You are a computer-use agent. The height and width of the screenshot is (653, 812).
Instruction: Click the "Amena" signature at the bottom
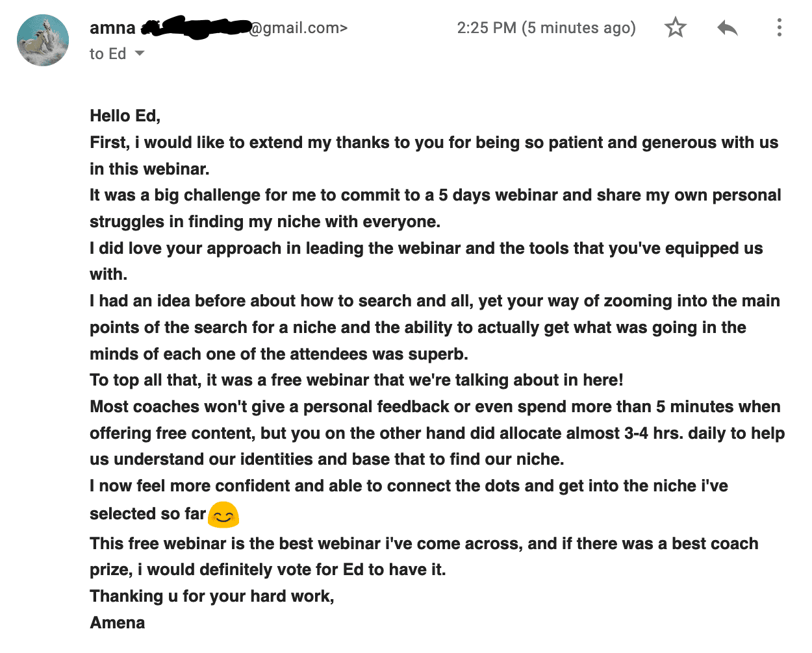point(118,622)
